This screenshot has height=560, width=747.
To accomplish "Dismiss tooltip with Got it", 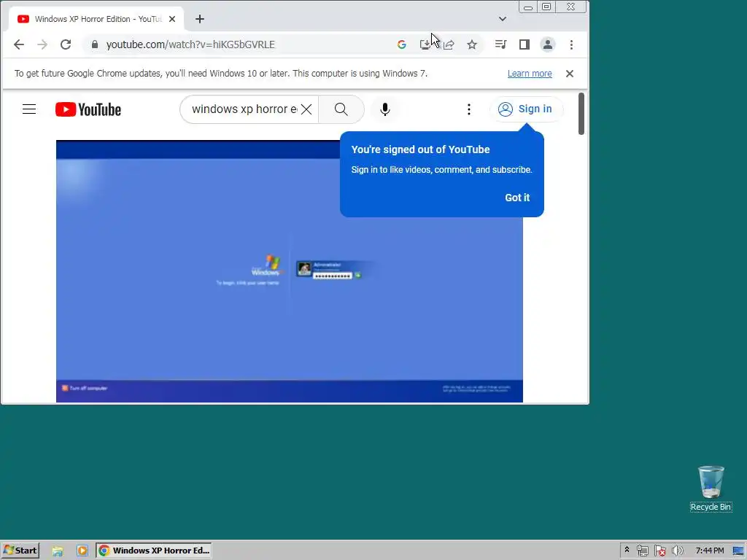I will tap(517, 198).
